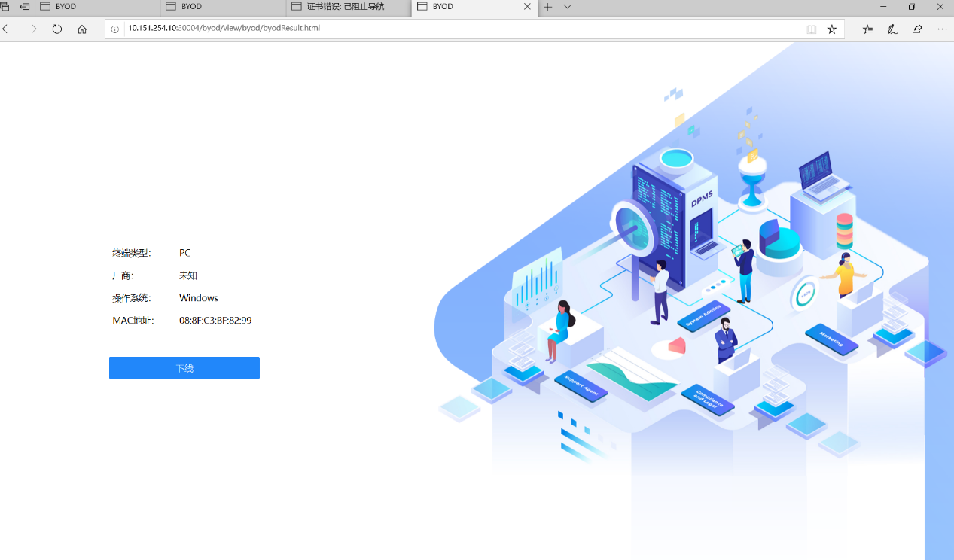This screenshot has height=560, width=954.
Task: Switch to the first BYOD tab
Action: pos(98,7)
